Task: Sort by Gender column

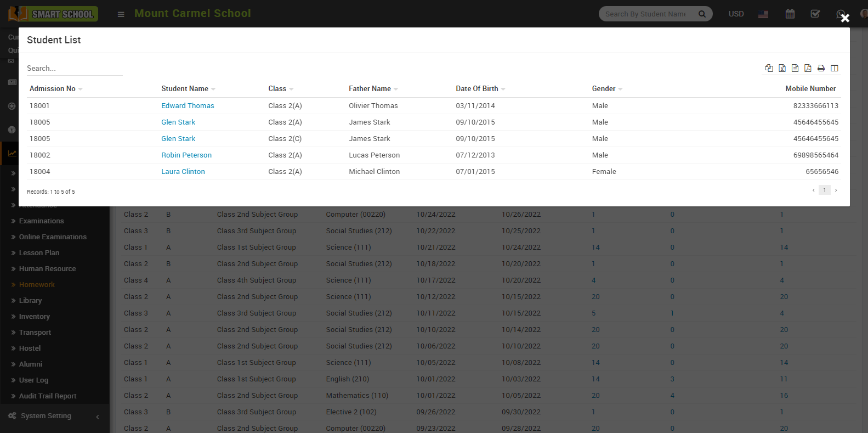Action: click(x=604, y=88)
